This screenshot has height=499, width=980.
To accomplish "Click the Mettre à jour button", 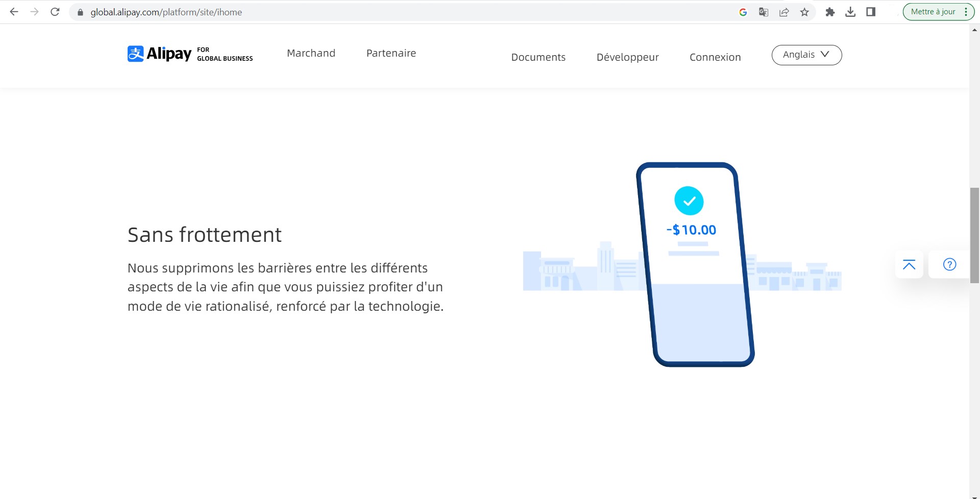I will (x=933, y=12).
